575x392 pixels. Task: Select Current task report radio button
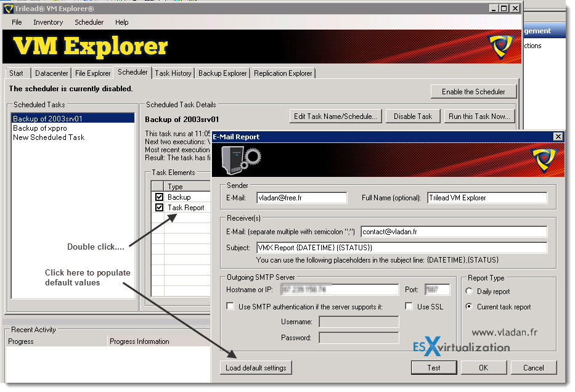tap(468, 306)
